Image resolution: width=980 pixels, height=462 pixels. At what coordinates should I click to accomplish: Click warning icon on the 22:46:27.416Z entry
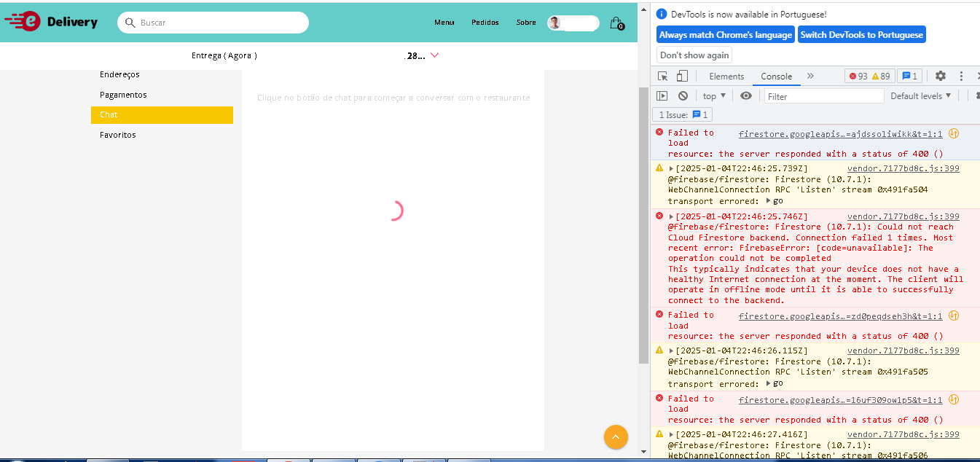[x=659, y=434]
